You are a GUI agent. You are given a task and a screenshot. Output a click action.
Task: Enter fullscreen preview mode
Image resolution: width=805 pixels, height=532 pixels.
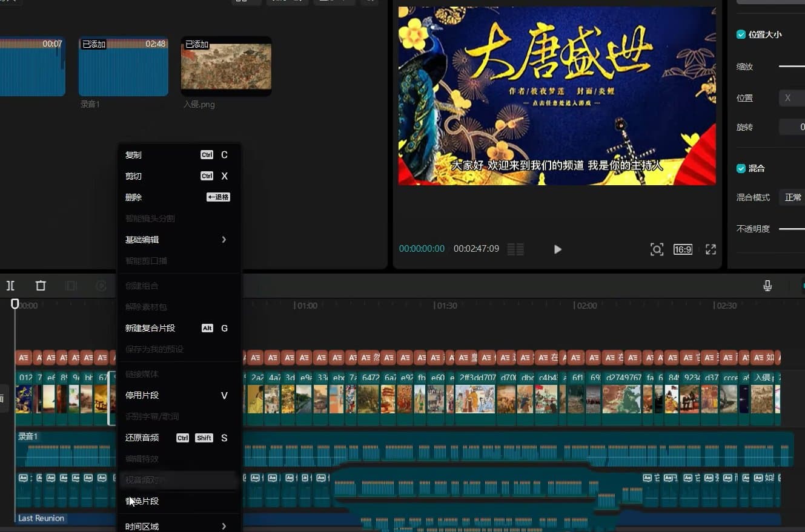coord(710,249)
